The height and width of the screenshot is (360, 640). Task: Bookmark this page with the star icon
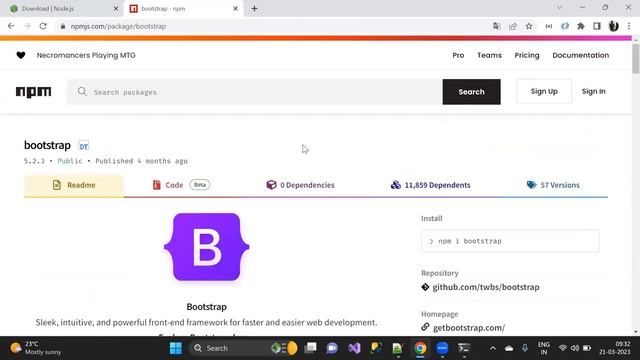(529, 26)
